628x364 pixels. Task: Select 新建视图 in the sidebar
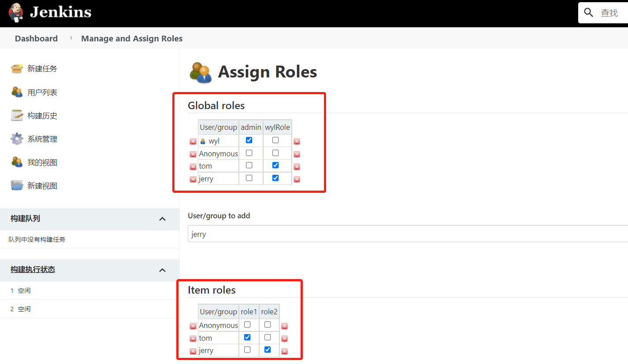pyautogui.click(x=42, y=186)
